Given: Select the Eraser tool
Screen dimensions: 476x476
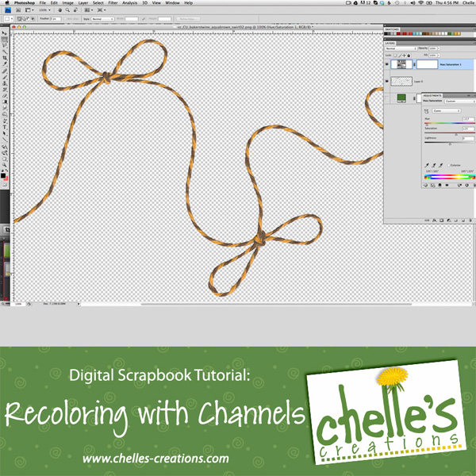Looking at the screenshot, I should click(x=4, y=96).
